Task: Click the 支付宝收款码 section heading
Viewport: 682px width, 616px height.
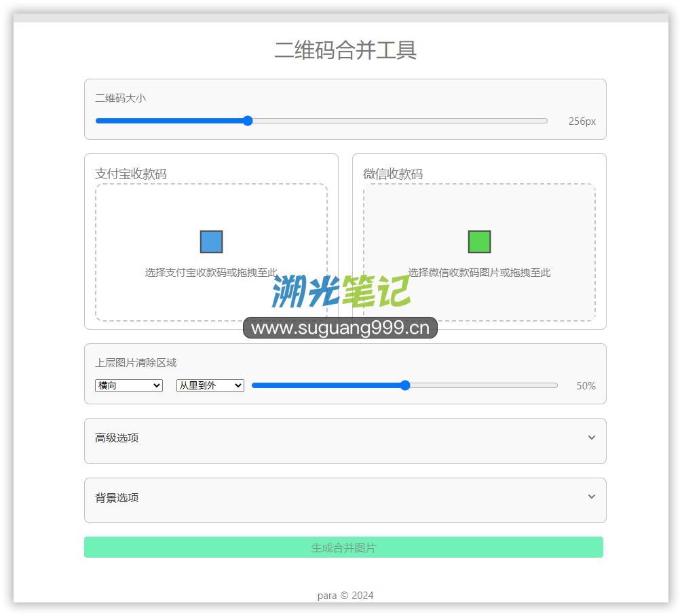Action: click(131, 174)
